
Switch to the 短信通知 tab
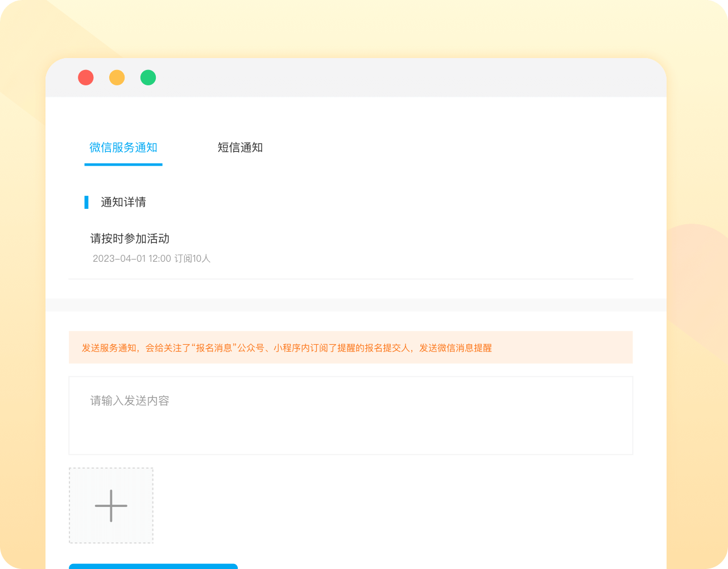[239, 147]
